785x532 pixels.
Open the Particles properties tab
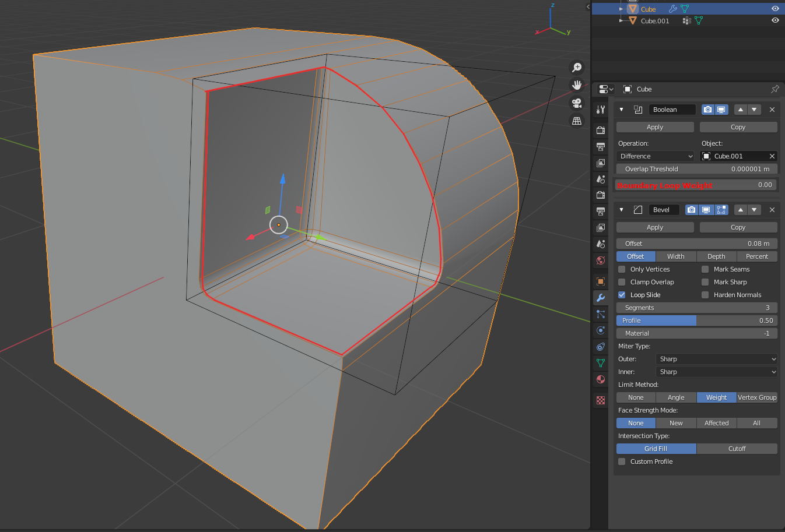pos(601,314)
